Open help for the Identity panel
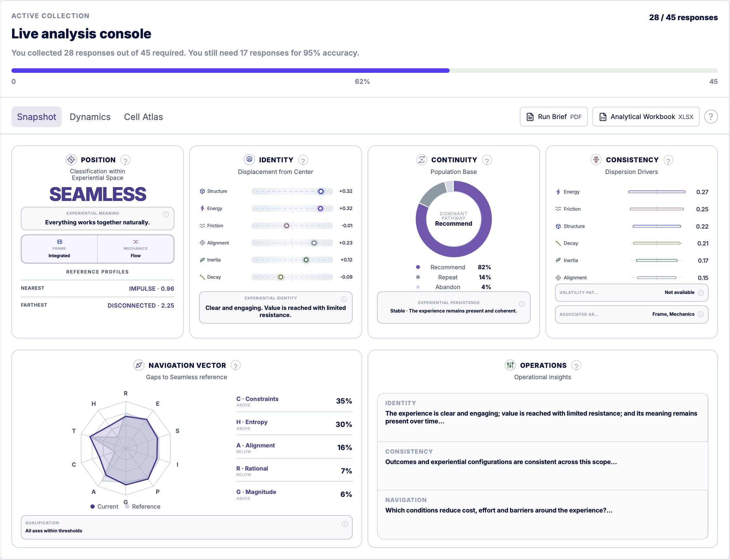The width and height of the screenshot is (730, 560). [x=303, y=160]
